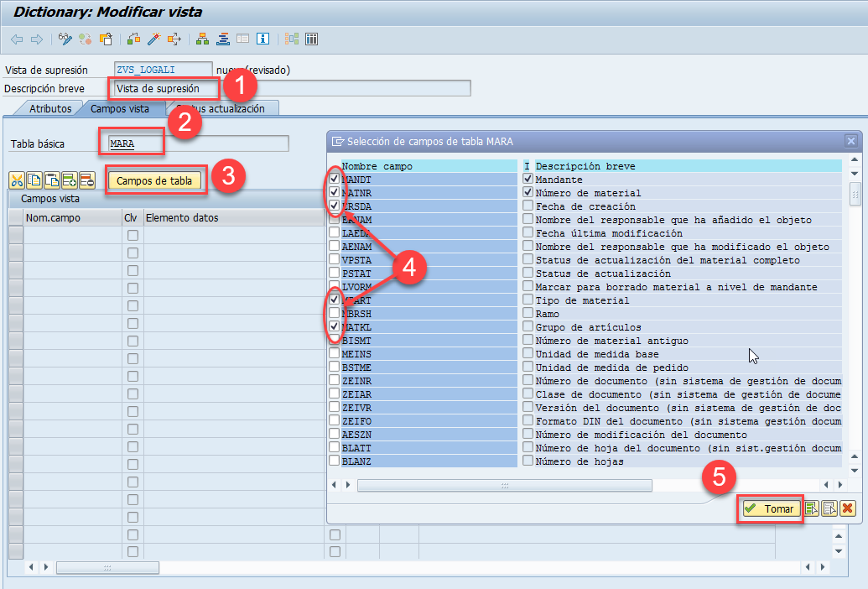868x589 pixels.
Task: Open the contents table icon in toolbar
Action: pyautogui.click(x=312, y=39)
